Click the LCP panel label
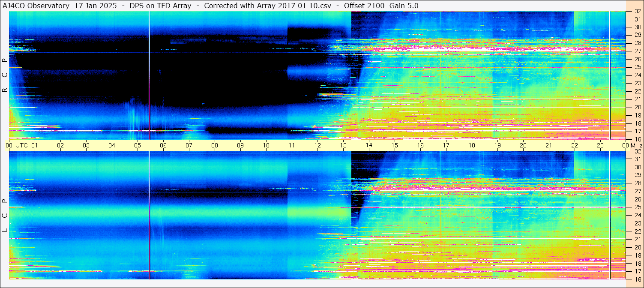The height and width of the screenshot is (288, 644). pyautogui.click(x=5, y=215)
